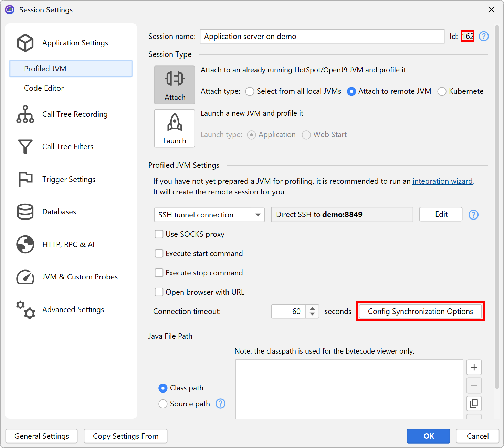
Task: Enable the Use SOCKS proxy checkbox
Action: click(159, 234)
